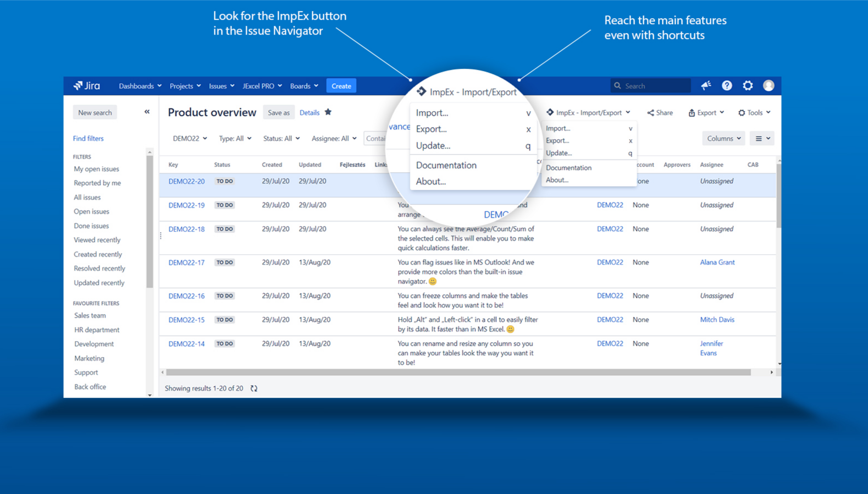The height and width of the screenshot is (494, 868).
Task: Open the Jira administration gear icon
Action: click(x=748, y=85)
